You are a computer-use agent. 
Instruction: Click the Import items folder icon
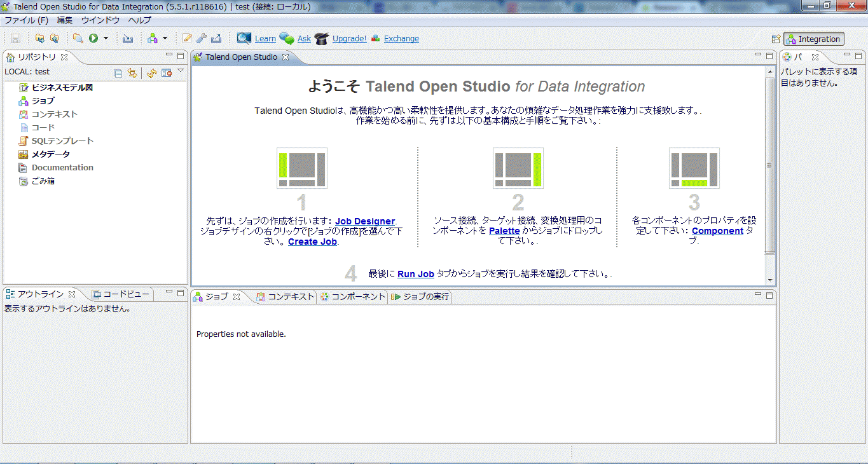41,39
